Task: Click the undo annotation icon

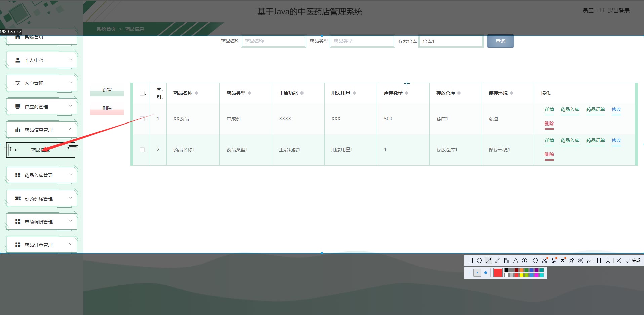Action: tap(535, 260)
